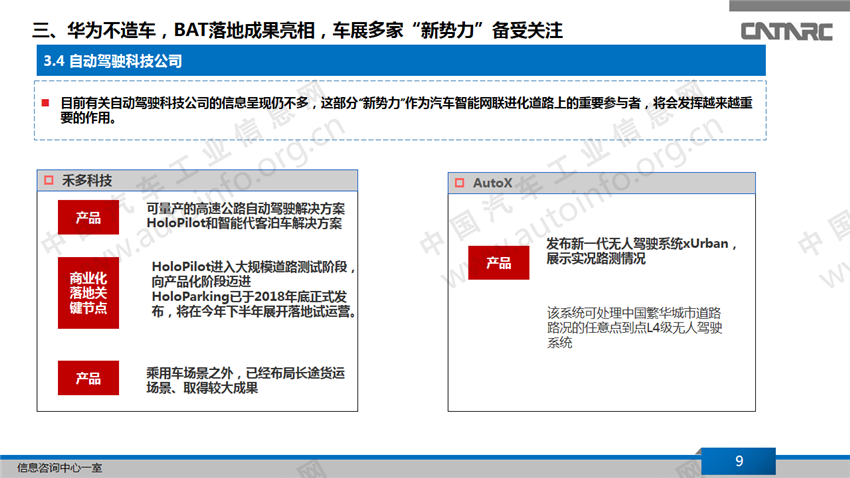Viewport: 850px width, 478px height.
Task: Click the CATARC logo
Action: pyautogui.click(x=786, y=31)
